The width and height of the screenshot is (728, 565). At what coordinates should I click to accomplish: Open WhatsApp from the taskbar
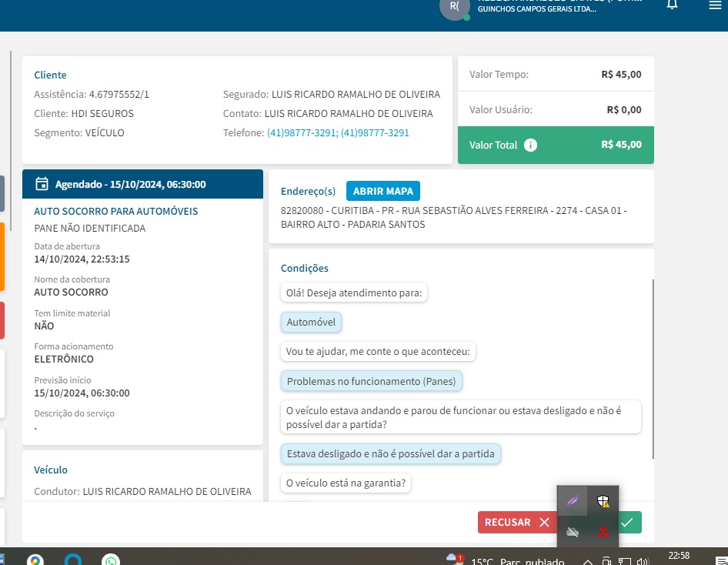[111, 560]
